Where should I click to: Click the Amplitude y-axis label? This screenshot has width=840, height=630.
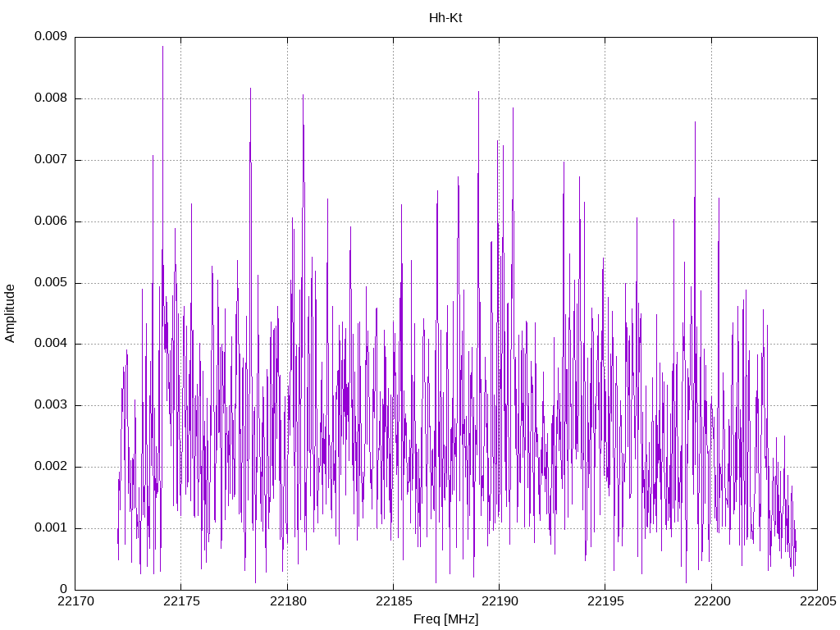[x=10, y=313]
